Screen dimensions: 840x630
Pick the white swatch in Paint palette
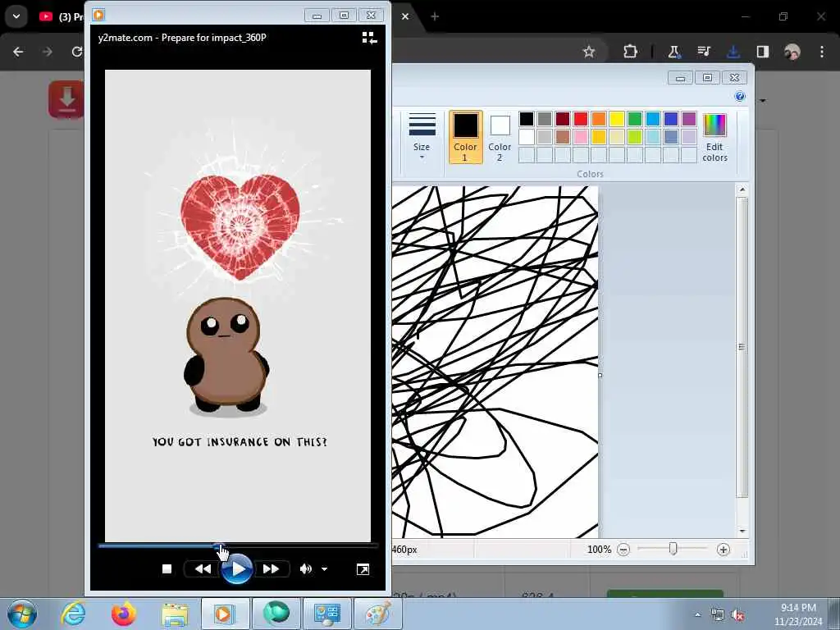[x=527, y=137]
